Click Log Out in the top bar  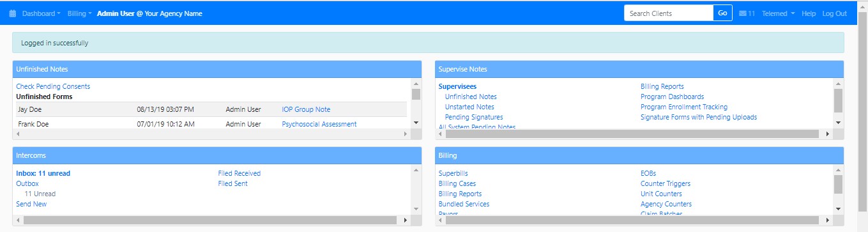tap(834, 13)
